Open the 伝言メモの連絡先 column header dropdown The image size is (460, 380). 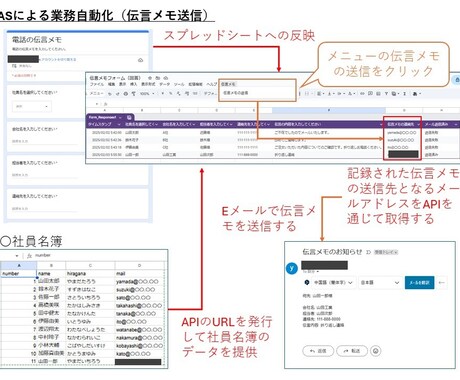click(x=419, y=124)
